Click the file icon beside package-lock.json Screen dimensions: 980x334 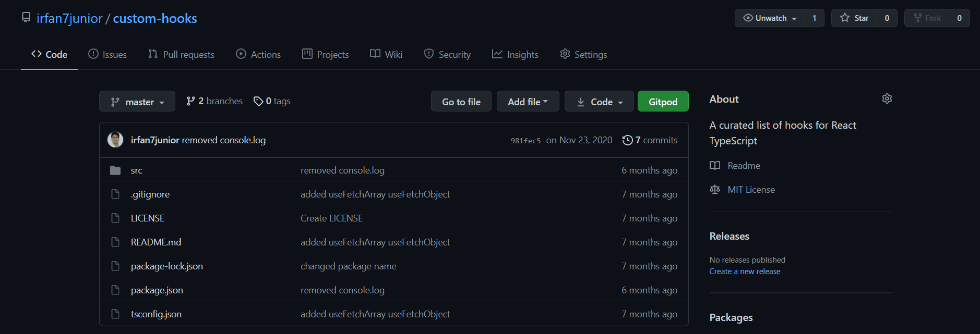pos(115,266)
